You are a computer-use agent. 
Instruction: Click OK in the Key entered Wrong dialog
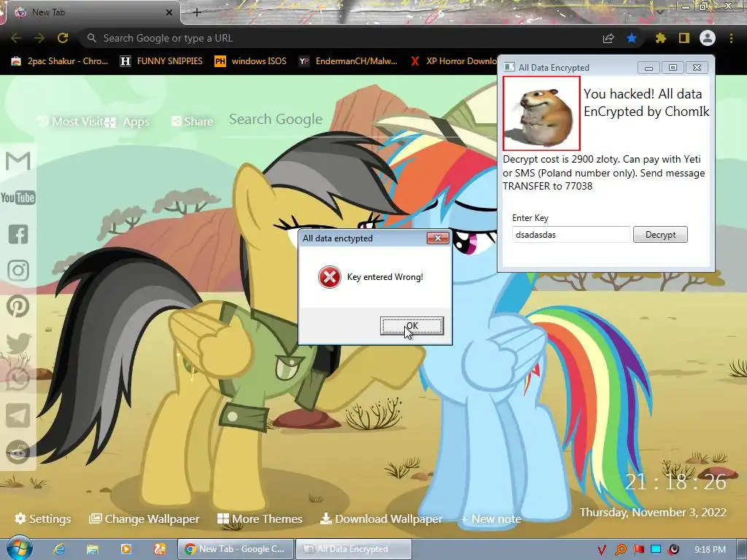[412, 326]
